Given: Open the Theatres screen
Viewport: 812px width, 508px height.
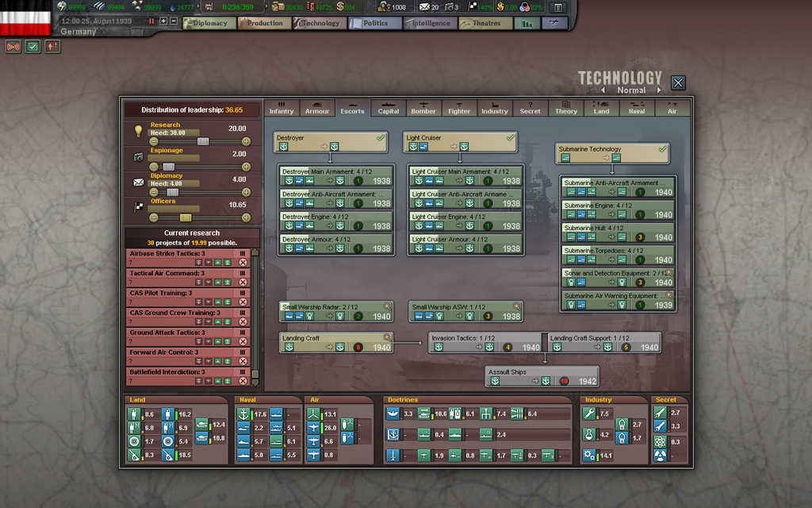Looking at the screenshot, I should tap(486, 23).
